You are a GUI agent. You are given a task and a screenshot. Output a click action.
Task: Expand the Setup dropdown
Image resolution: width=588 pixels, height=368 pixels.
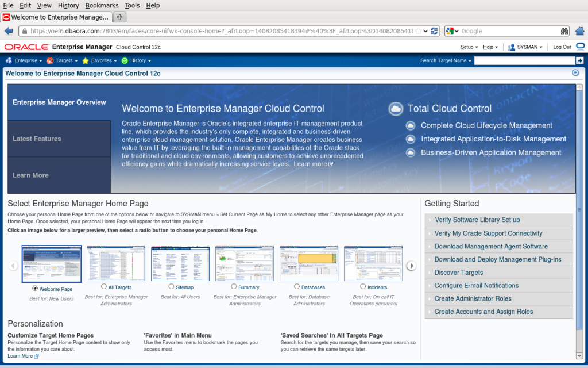[x=469, y=47]
